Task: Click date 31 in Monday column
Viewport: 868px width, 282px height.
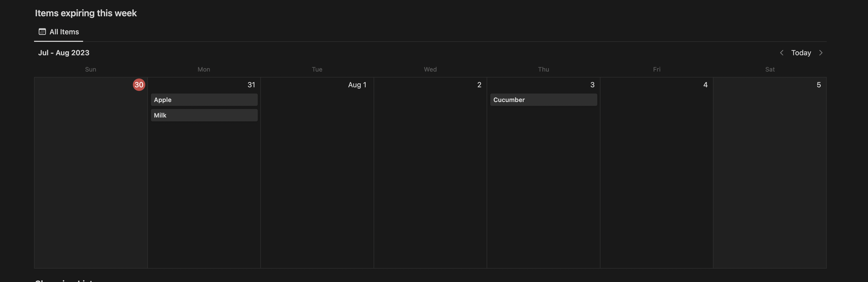Action: click(251, 85)
